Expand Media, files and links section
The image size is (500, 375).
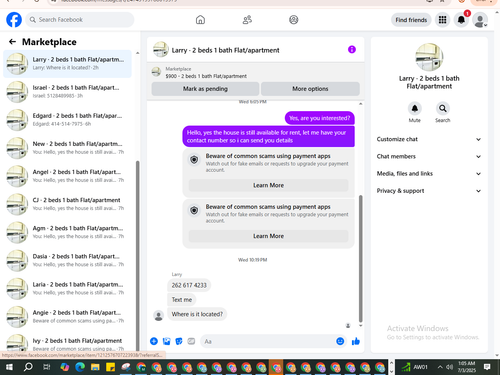(429, 174)
